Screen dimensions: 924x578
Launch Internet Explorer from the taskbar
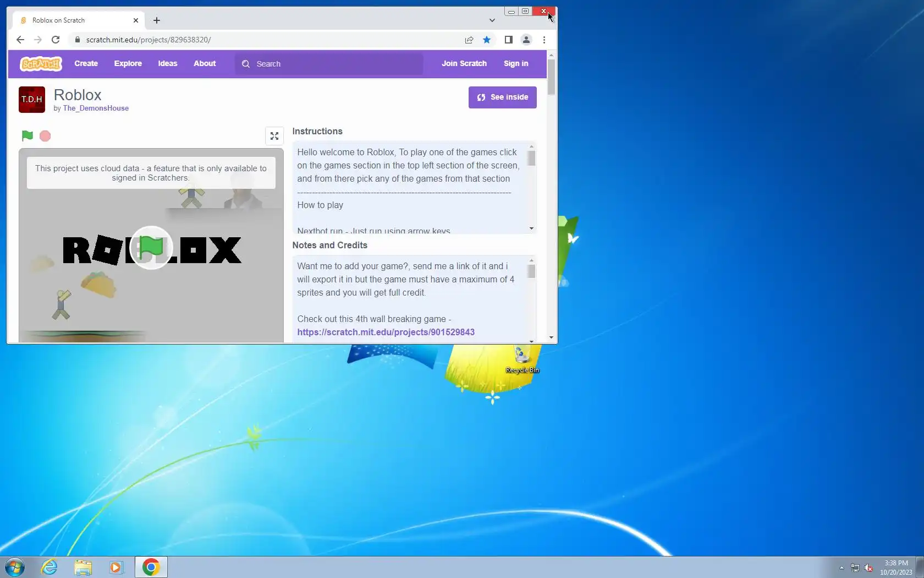(x=50, y=567)
